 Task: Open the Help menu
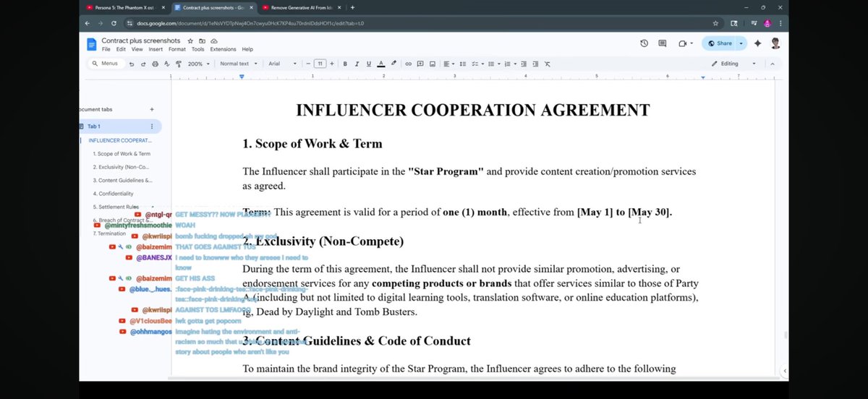247,49
